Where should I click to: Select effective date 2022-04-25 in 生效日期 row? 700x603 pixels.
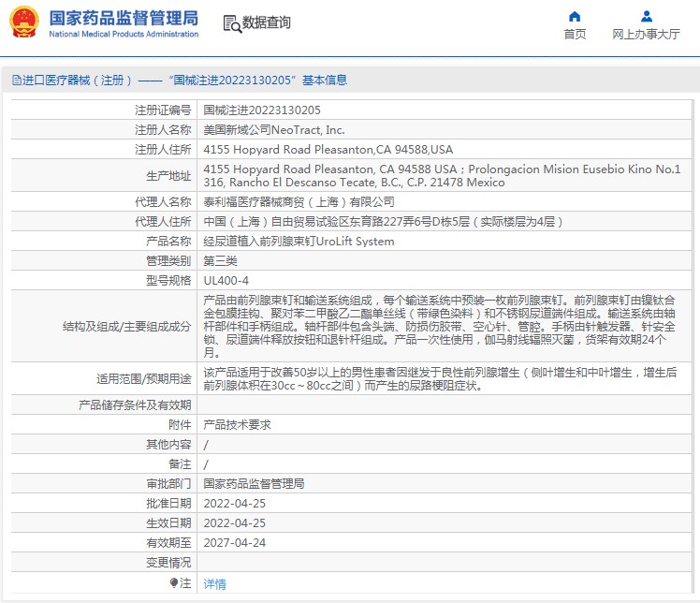coord(234,523)
